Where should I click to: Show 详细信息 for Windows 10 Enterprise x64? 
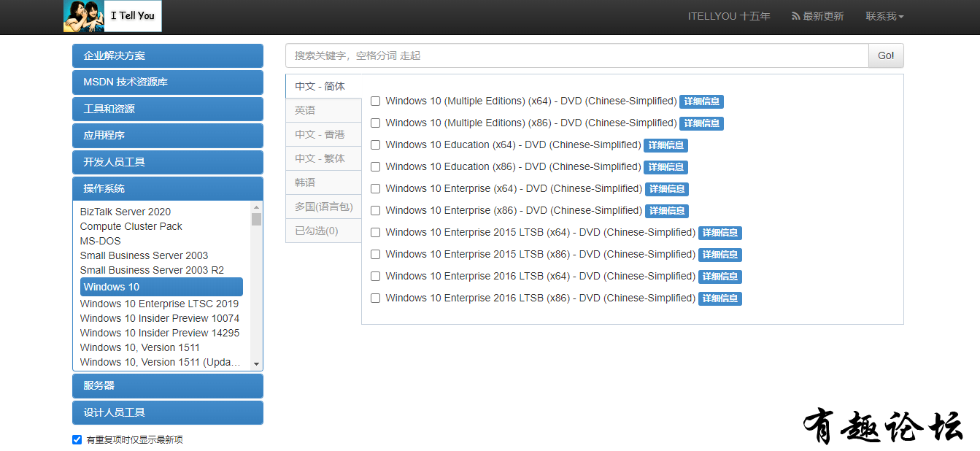point(667,189)
